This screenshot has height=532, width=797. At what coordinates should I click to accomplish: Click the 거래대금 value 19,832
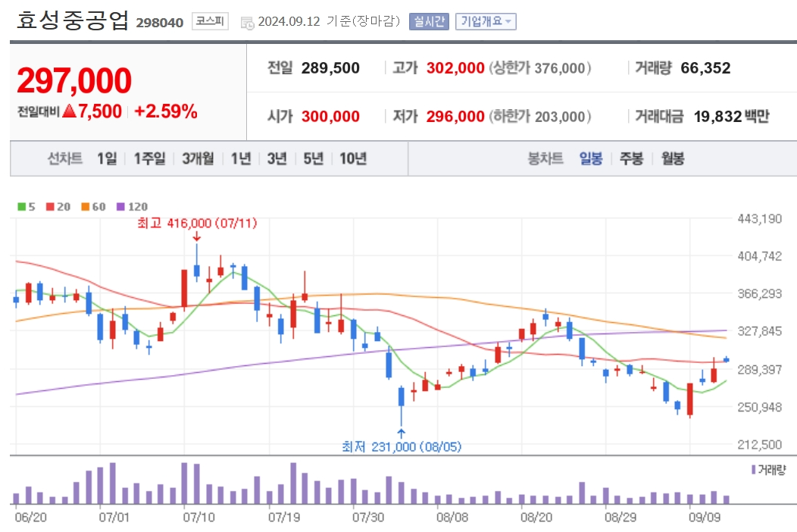click(x=717, y=117)
